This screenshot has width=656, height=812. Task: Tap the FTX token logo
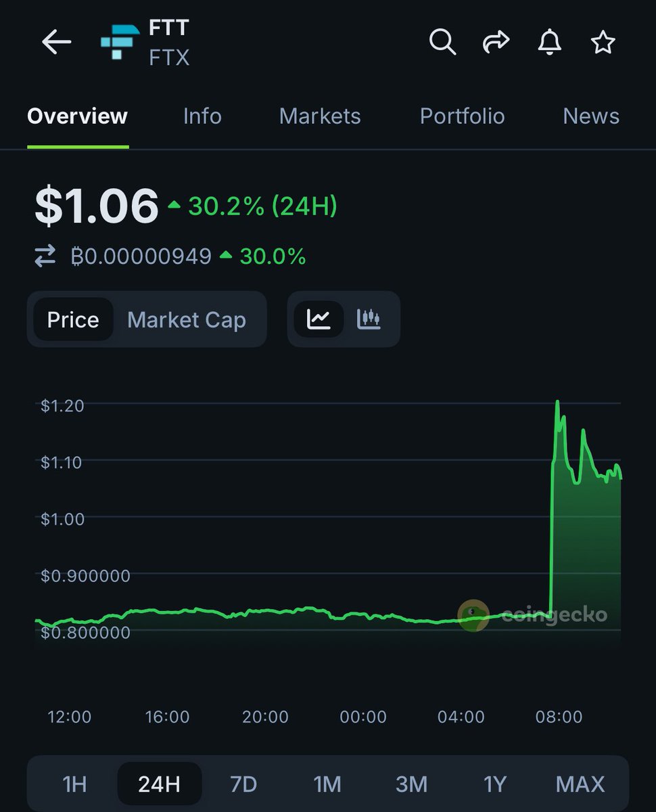pos(120,41)
